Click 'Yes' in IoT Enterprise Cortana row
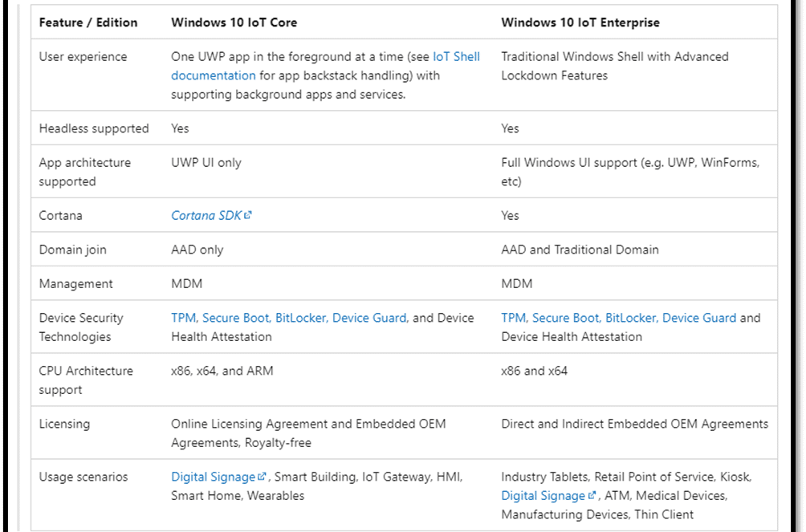The width and height of the screenshot is (806, 532). tap(510, 215)
